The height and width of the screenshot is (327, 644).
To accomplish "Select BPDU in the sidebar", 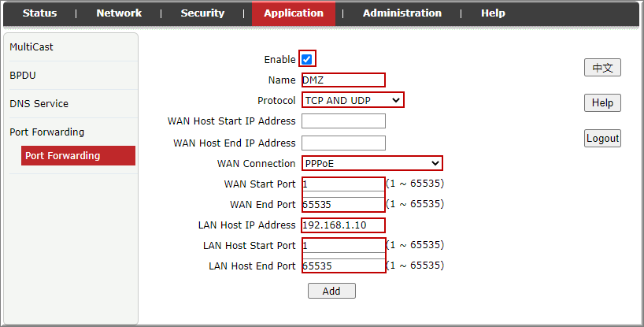I will (23, 76).
